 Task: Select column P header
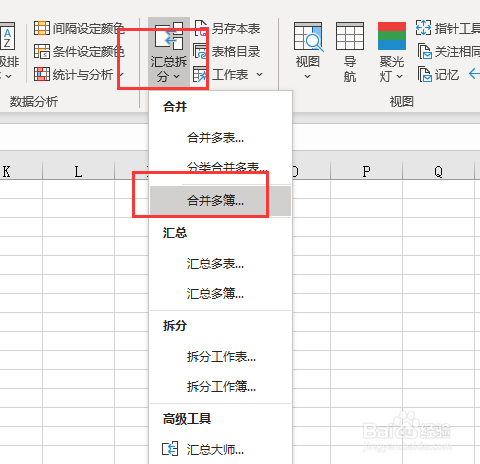[366, 171]
